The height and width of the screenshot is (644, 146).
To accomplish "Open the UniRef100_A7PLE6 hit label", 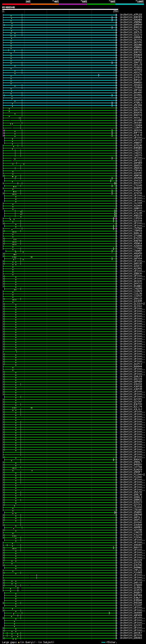I will point(131,15).
